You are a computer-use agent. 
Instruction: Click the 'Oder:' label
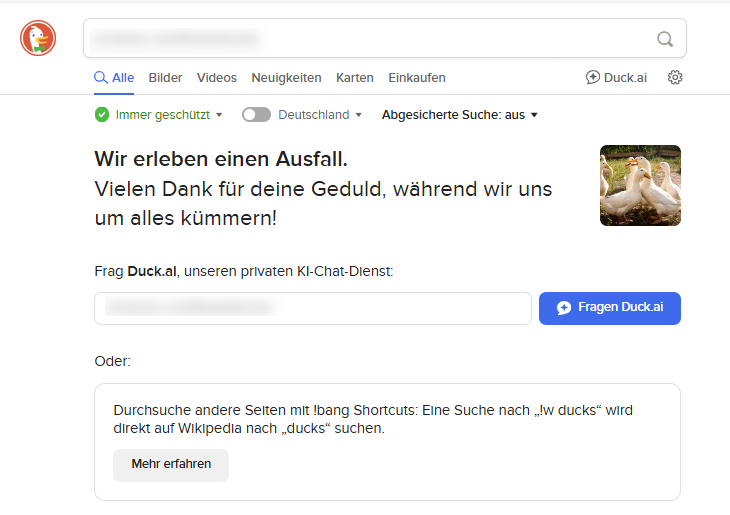point(113,361)
